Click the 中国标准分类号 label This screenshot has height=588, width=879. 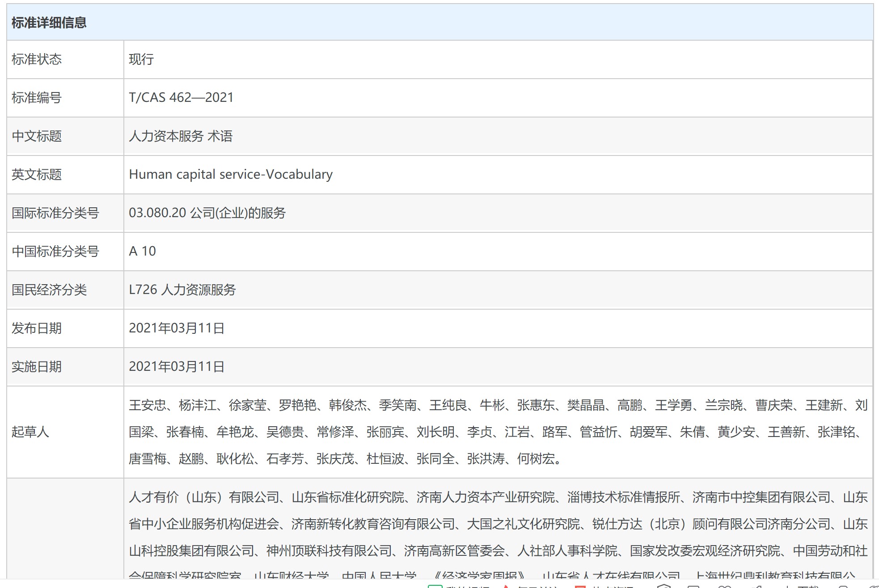[55, 252]
